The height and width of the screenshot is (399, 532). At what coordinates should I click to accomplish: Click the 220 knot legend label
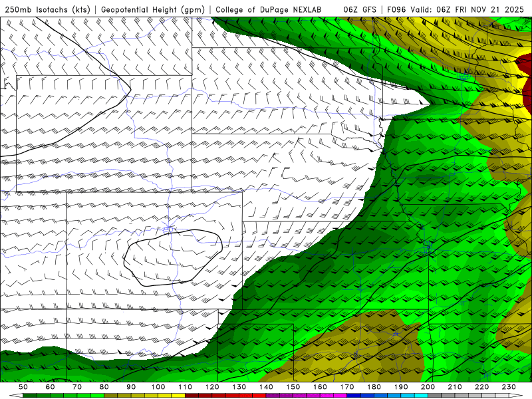pyautogui.click(x=481, y=387)
